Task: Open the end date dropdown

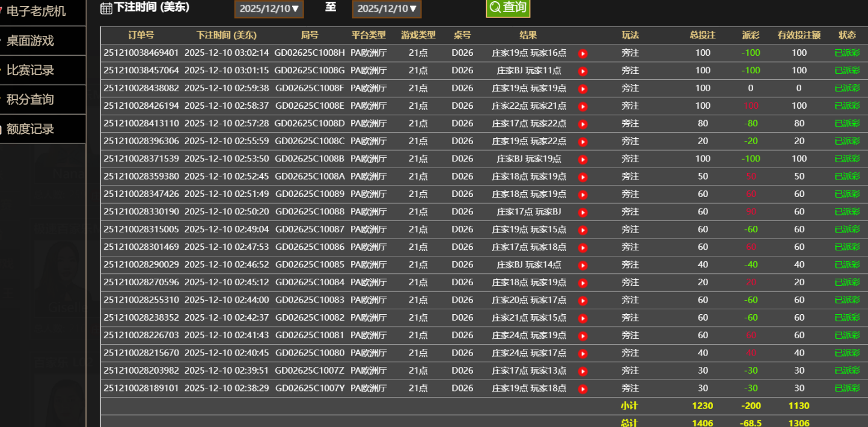Action: (387, 8)
